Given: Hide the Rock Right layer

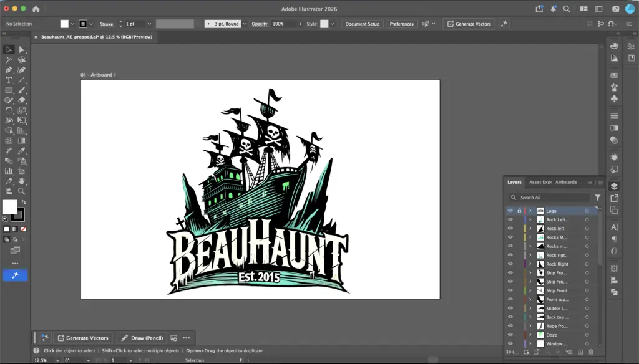Looking at the screenshot, I should pyautogui.click(x=510, y=264).
